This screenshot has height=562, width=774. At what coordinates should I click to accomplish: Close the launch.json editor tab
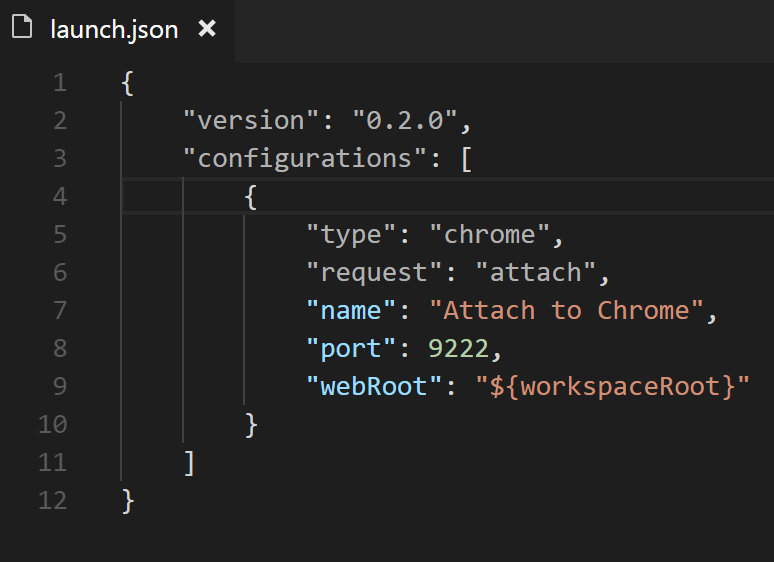click(207, 29)
